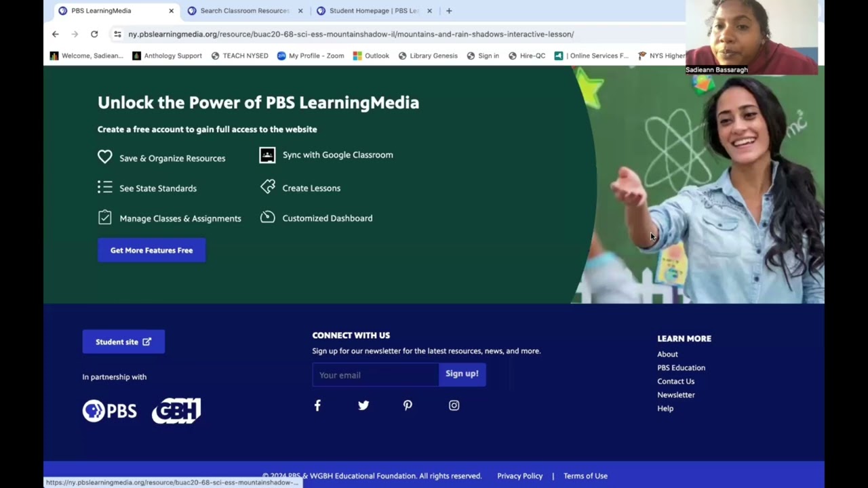Open the Student site button

[x=123, y=342]
